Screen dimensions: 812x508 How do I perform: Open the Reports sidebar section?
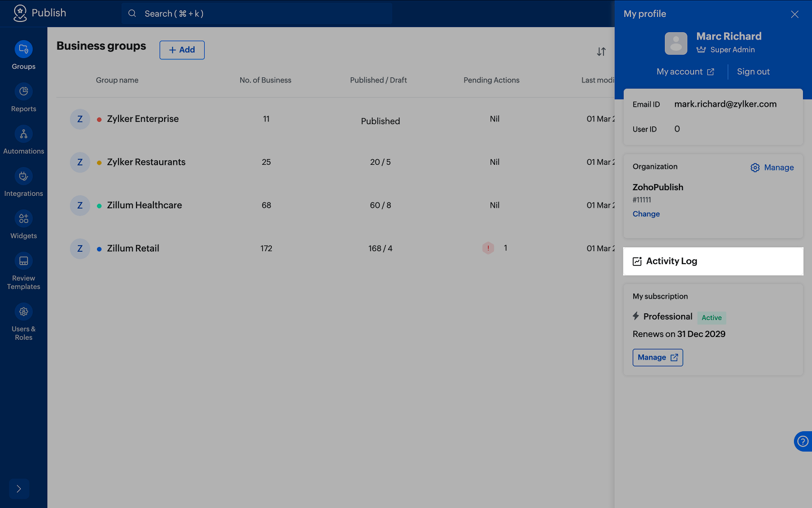click(x=24, y=98)
